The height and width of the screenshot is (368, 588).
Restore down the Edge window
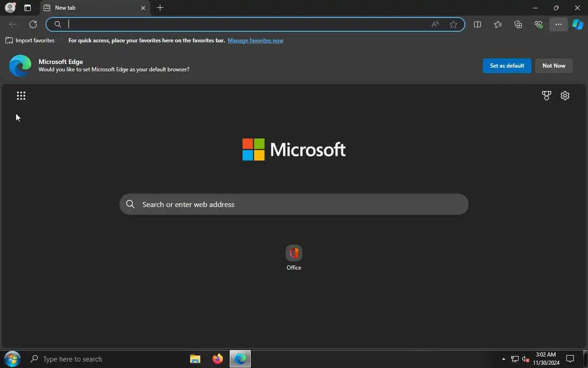pos(556,8)
